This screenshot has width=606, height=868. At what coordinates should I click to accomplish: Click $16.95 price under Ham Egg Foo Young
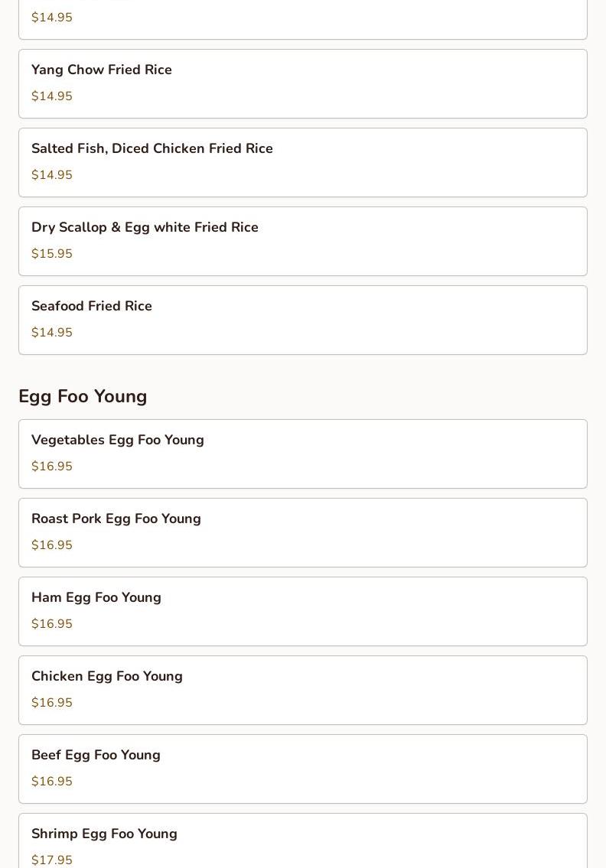52,624
